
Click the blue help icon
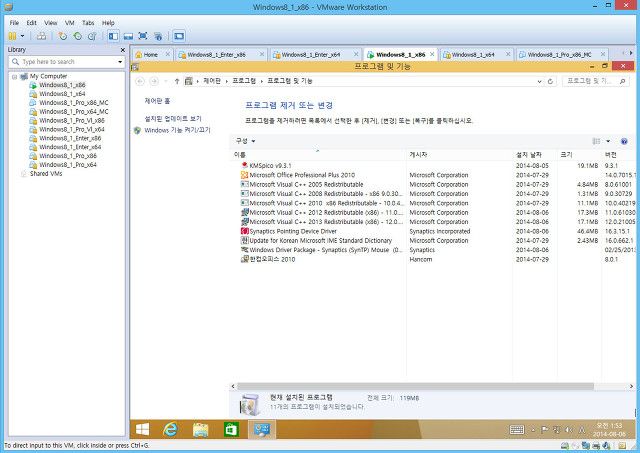tap(624, 141)
